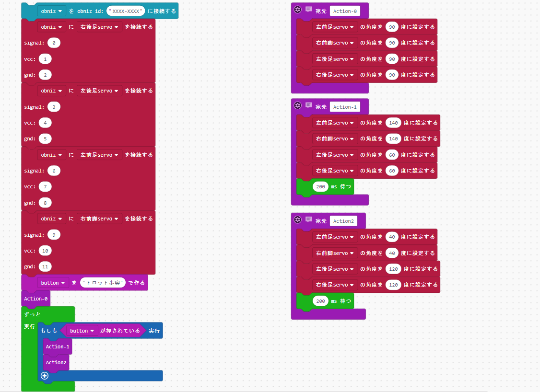Select the green ずっと loop block
The image size is (540, 392).
pyautogui.click(x=33, y=314)
